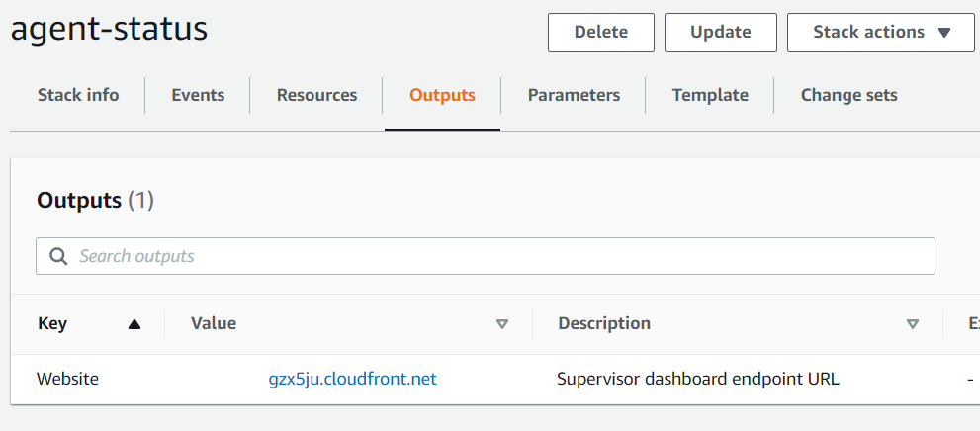The image size is (980, 431).
Task: Go to the Resources tab
Action: pos(316,95)
